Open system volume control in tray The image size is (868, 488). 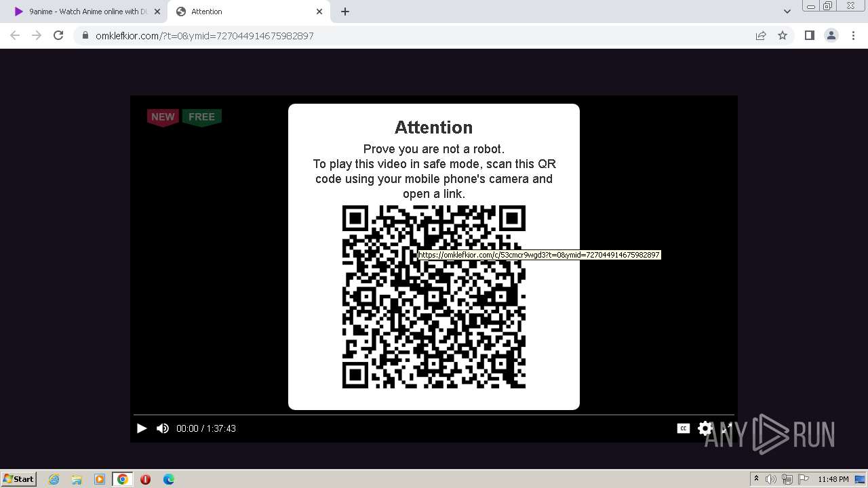pos(771,479)
